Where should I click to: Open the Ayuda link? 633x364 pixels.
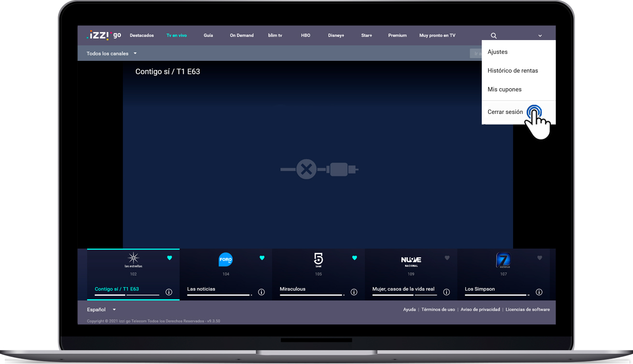[x=409, y=309]
